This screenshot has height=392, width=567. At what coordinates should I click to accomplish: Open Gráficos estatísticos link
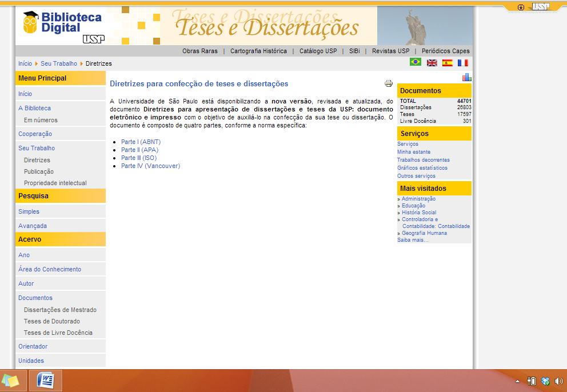click(422, 168)
